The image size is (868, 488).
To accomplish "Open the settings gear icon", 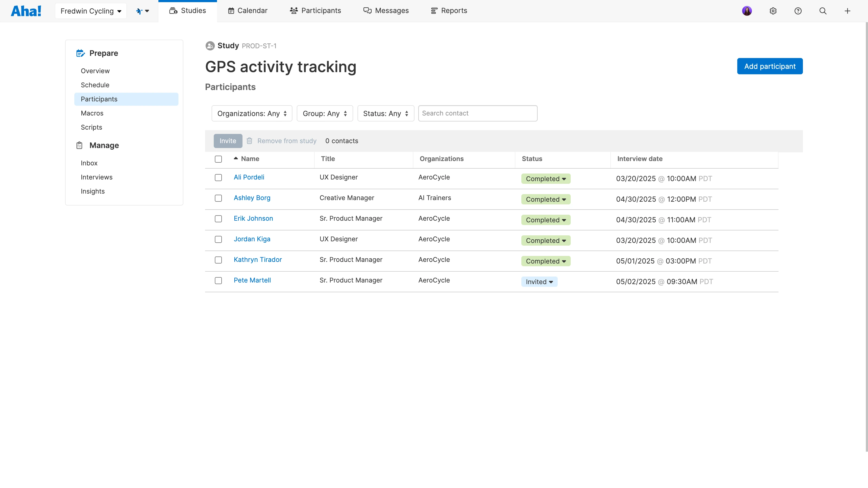I will [x=773, y=11].
